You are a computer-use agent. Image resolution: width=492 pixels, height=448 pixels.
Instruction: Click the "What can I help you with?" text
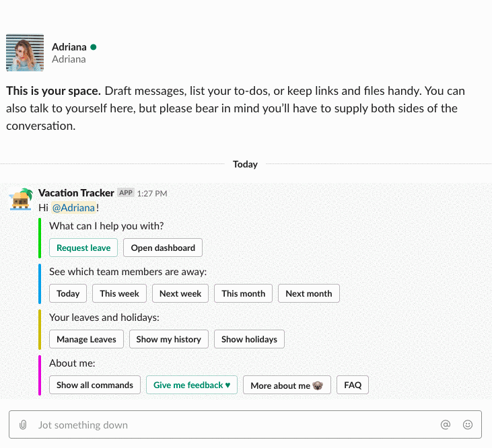click(x=106, y=226)
